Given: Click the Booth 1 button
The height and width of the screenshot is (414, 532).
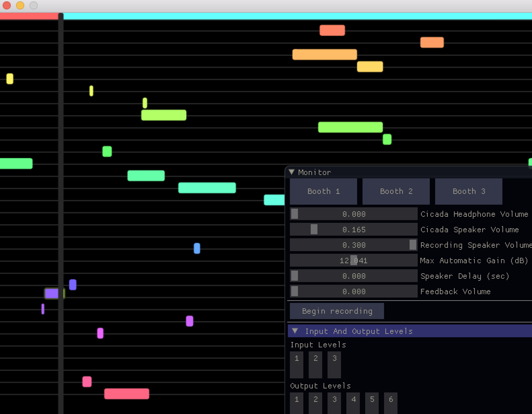Looking at the screenshot, I should click(x=323, y=191).
